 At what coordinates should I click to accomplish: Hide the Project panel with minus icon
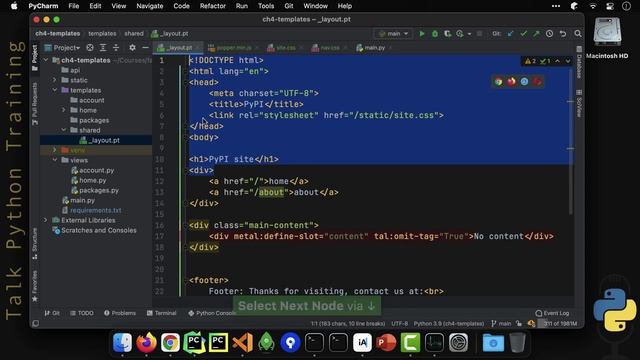pos(145,48)
